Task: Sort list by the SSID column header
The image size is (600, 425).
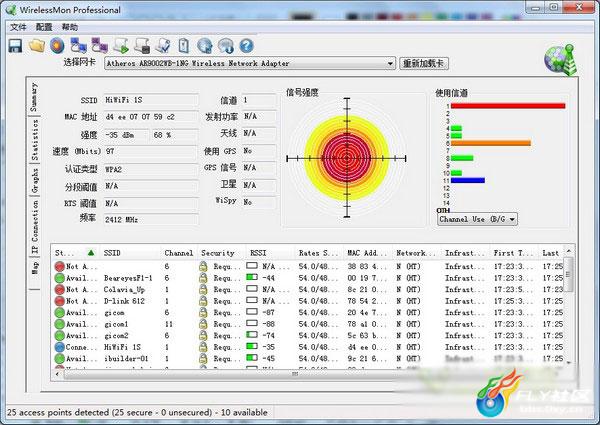Action: 131,253
